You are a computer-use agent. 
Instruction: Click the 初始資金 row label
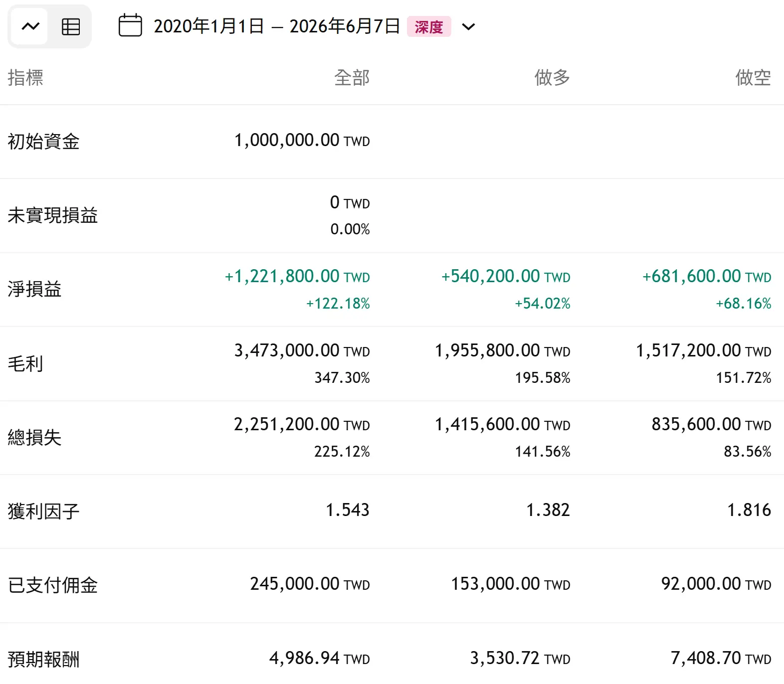[x=44, y=142]
